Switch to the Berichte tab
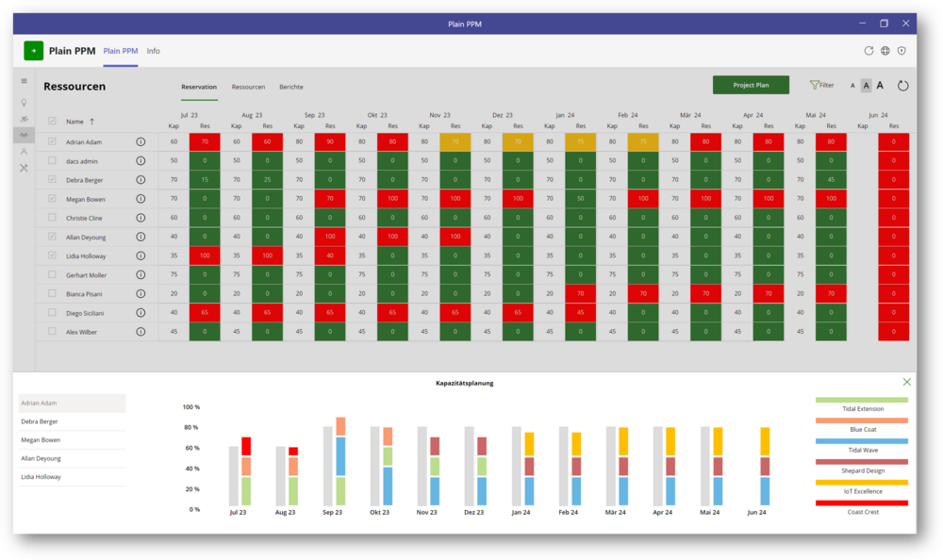The height and width of the screenshot is (560, 943). click(x=290, y=87)
